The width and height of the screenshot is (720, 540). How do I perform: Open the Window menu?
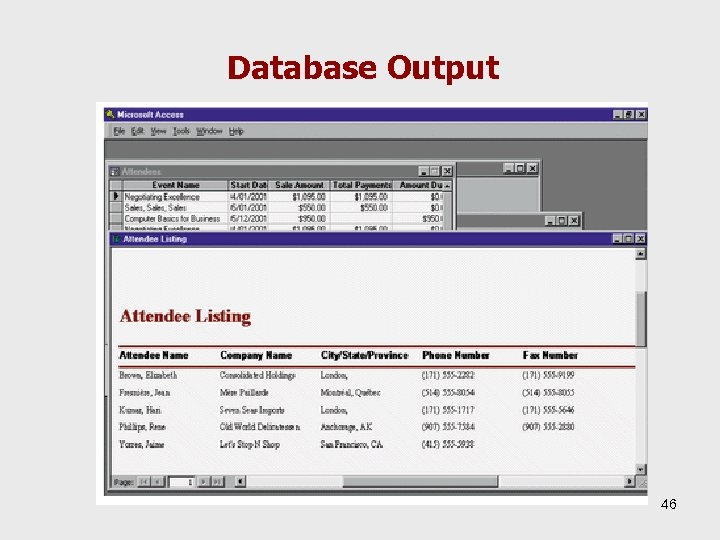pyautogui.click(x=209, y=131)
